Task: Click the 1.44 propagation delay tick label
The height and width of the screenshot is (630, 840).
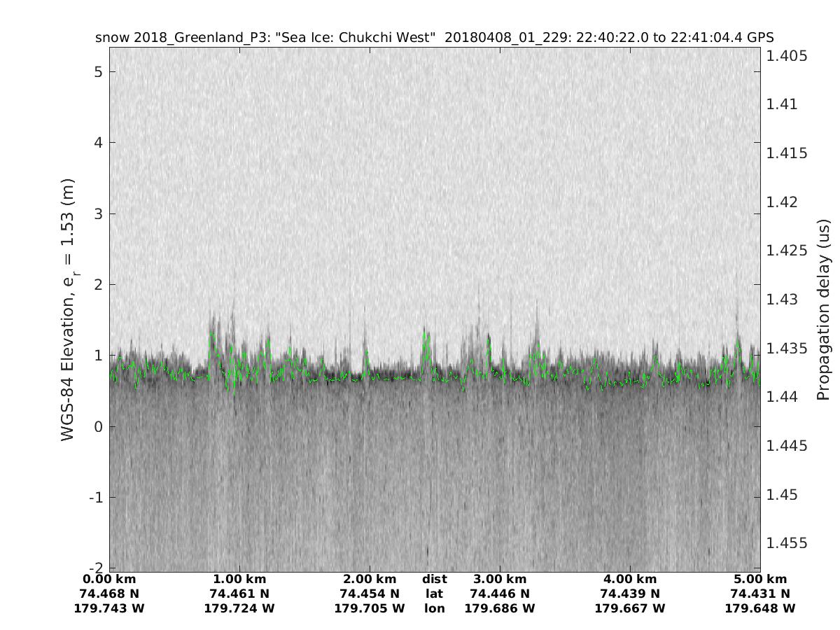Action: point(784,397)
